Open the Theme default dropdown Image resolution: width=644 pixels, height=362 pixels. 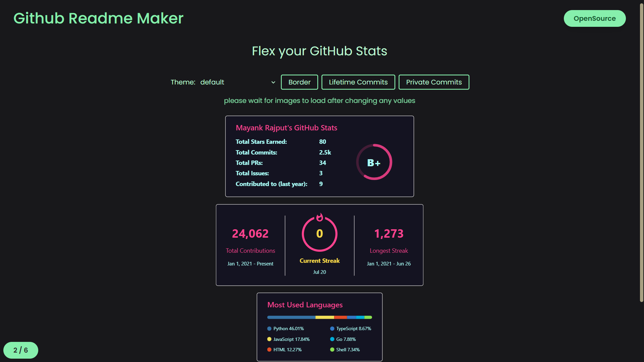238,82
